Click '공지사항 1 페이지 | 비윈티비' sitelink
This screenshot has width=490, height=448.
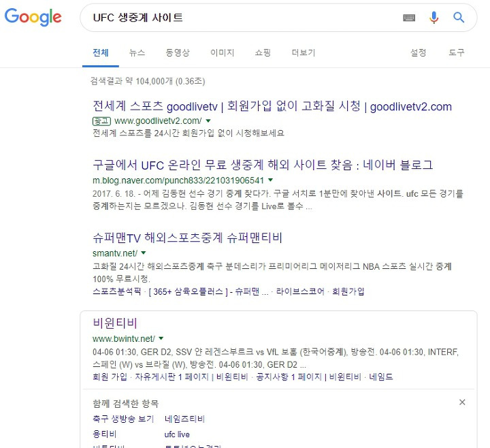308,377
